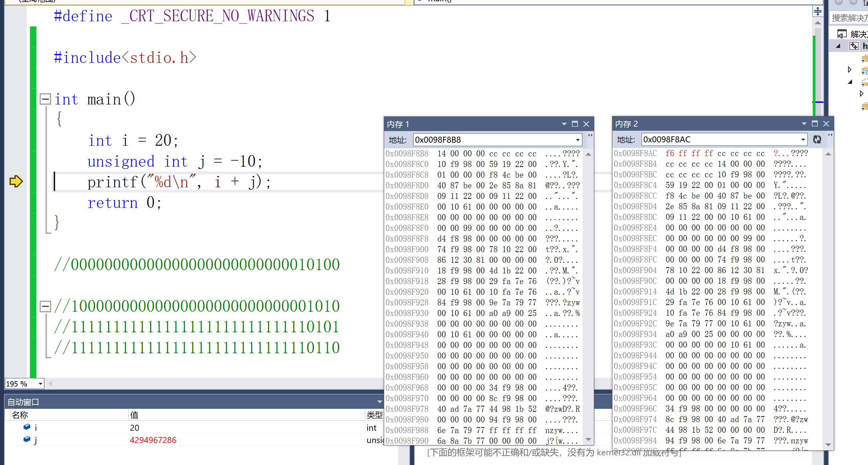Click the yellow execution pointer arrow in the margin
The height and width of the screenshot is (465, 868).
16,181
